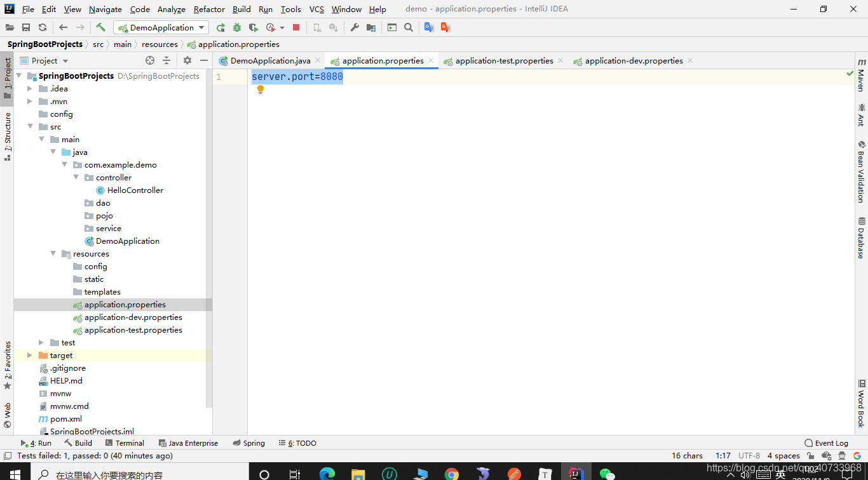Toggle the read-only lock icon in status bar

pyautogui.click(x=810, y=456)
